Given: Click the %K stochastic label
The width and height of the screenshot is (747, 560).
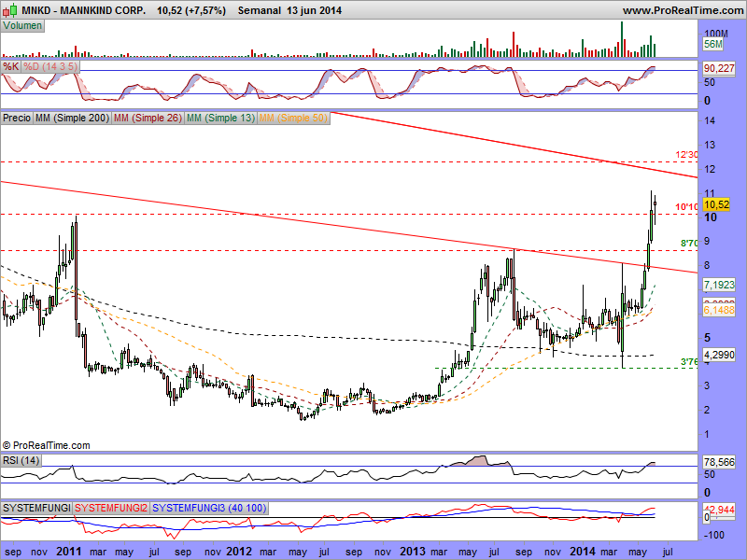Looking at the screenshot, I should (10, 66).
